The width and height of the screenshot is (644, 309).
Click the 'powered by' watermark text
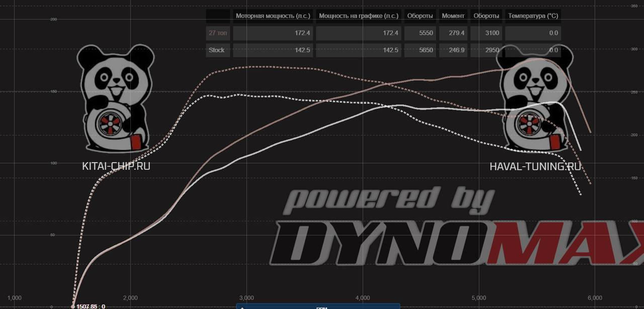(387, 199)
